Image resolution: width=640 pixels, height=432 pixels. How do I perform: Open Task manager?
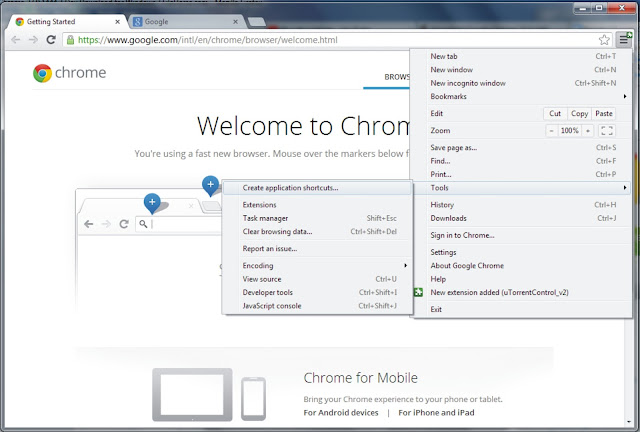coord(318,218)
